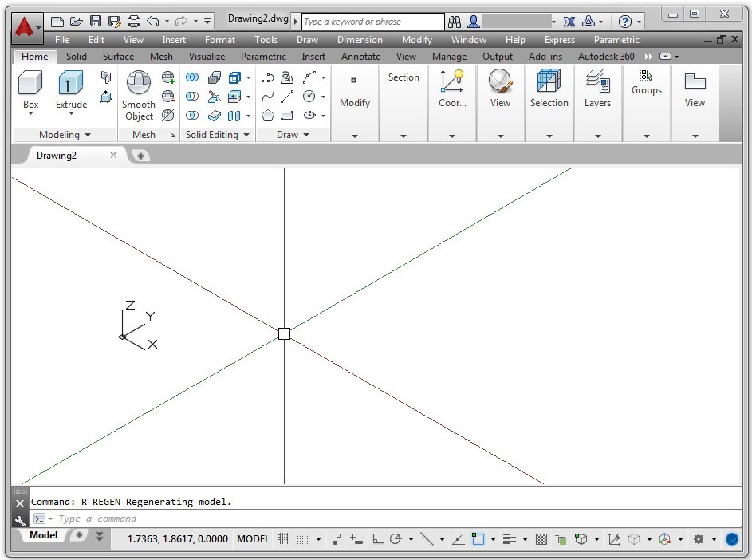Toggle the MODEL space status button
Viewport: 752px width, 560px height.
[254, 539]
